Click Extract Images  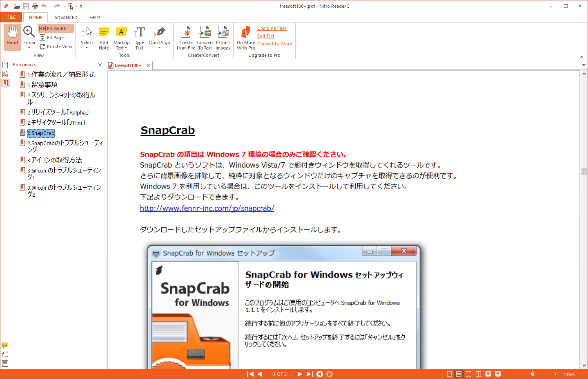click(x=223, y=38)
